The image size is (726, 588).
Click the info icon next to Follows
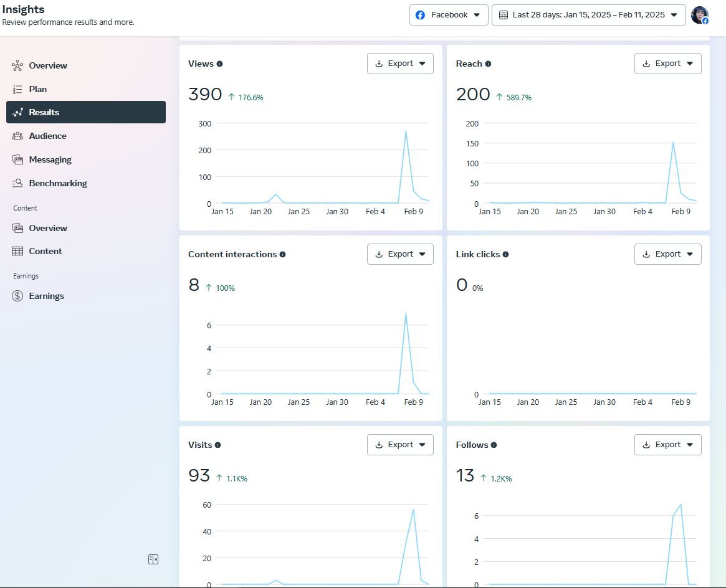click(494, 445)
